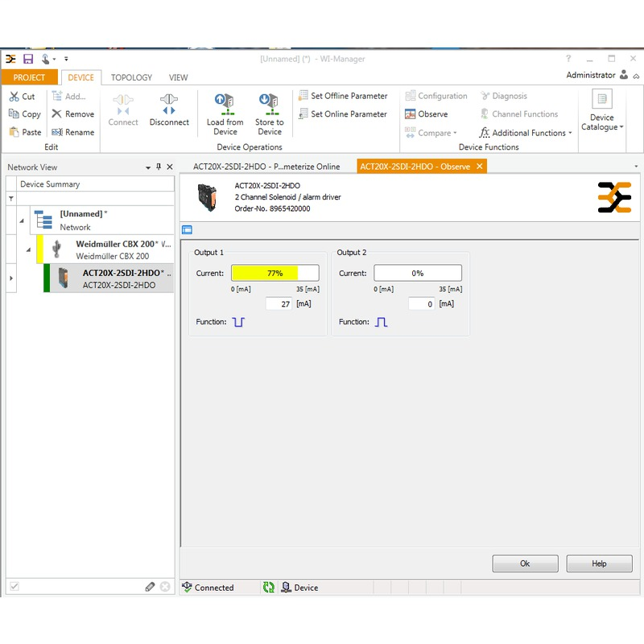
Task: Click the Diagnosis function
Action: (x=504, y=96)
